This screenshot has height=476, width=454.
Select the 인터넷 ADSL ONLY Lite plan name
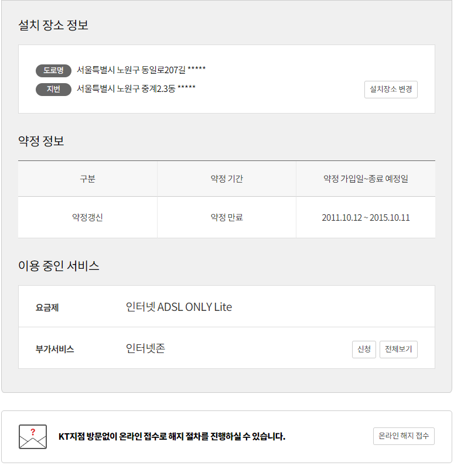click(x=179, y=307)
